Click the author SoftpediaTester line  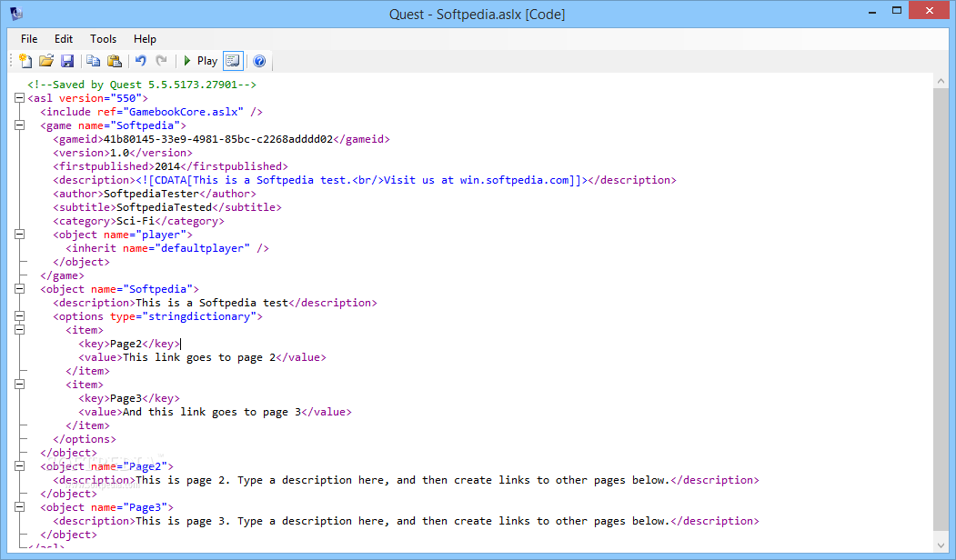155,194
